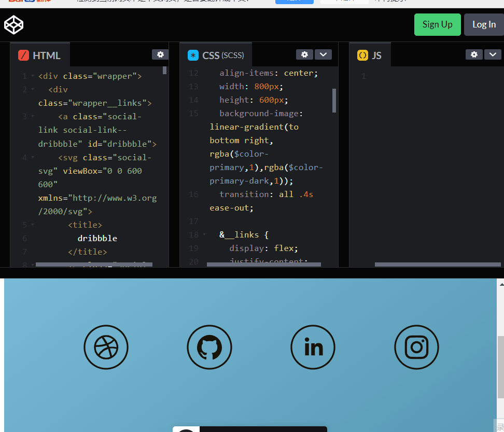Image resolution: width=504 pixels, height=432 pixels.
Task: Click the HTML panel slash icon
Action: point(23,55)
